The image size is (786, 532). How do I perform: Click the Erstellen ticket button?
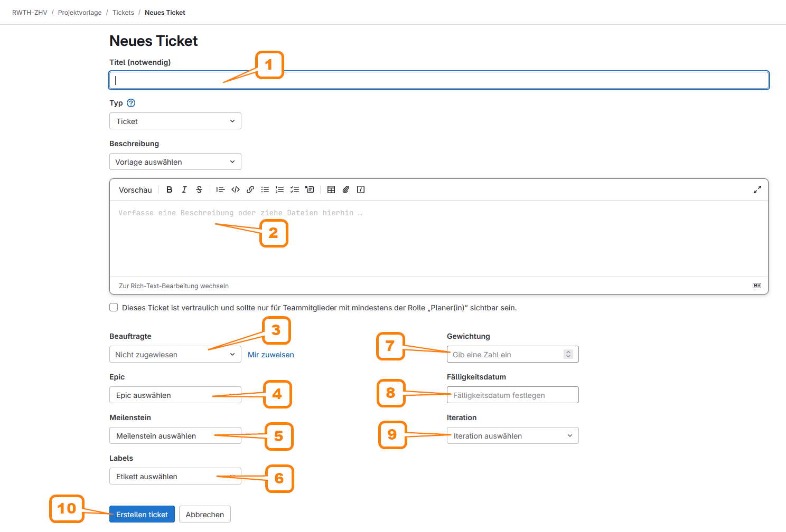pyautogui.click(x=142, y=514)
